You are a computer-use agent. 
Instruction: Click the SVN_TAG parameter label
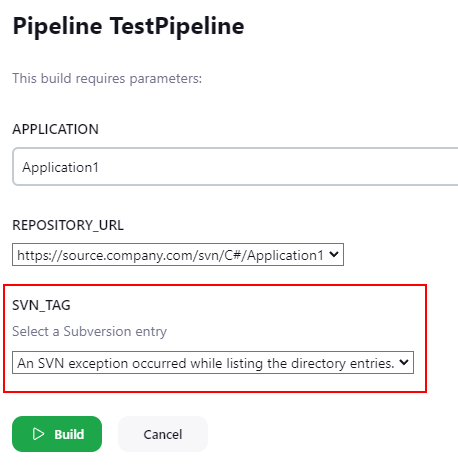[x=41, y=305]
